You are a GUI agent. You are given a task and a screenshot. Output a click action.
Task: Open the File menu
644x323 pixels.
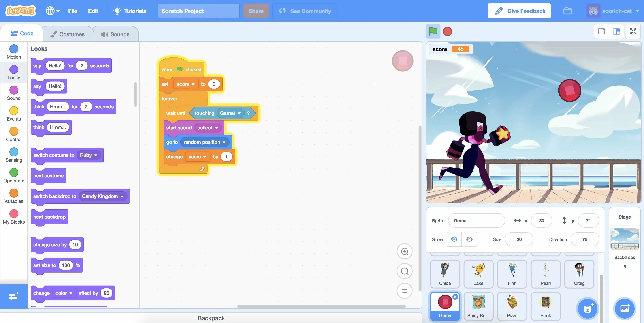[x=73, y=11]
